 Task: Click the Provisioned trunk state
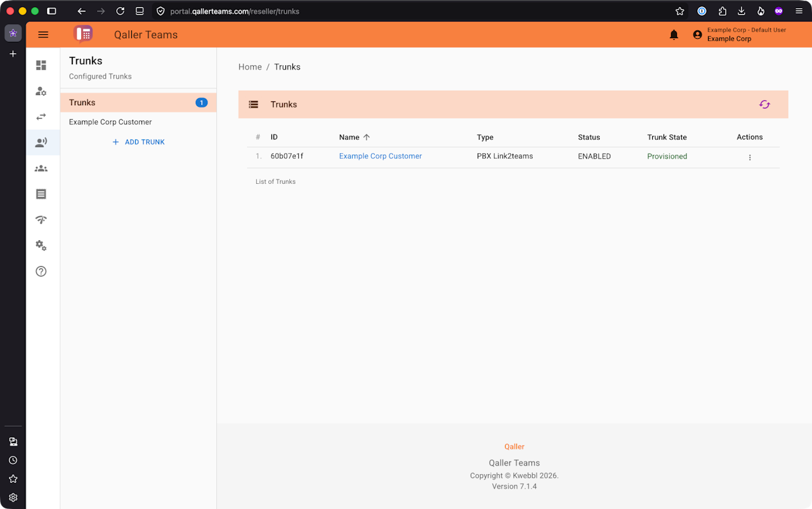(x=667, y=156)
